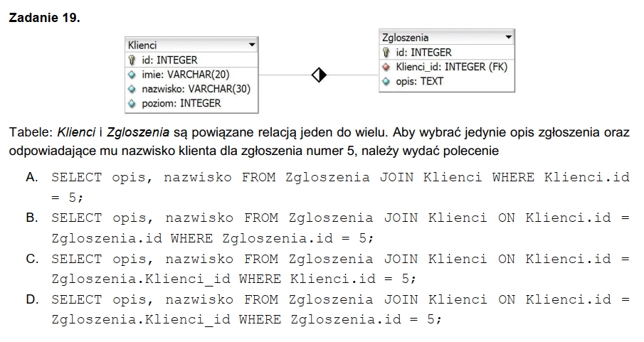This screenshot has height=342, width=644.
Task: Click the diamond icon beside imie field
Action: 132,74
